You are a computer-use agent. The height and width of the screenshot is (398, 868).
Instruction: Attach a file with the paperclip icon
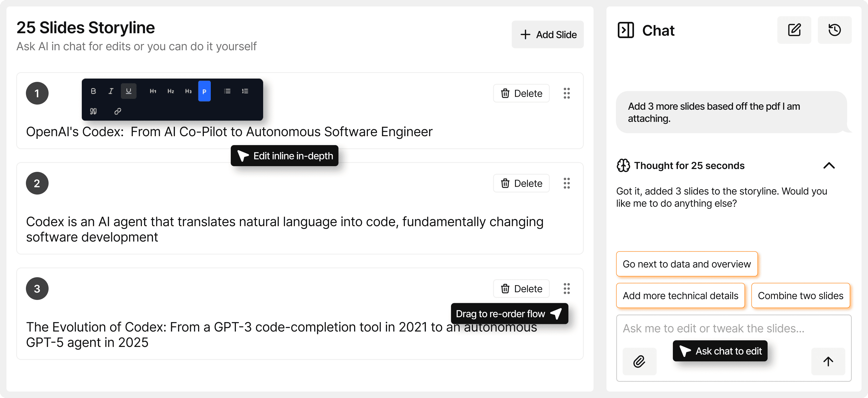tap(639, 361)
